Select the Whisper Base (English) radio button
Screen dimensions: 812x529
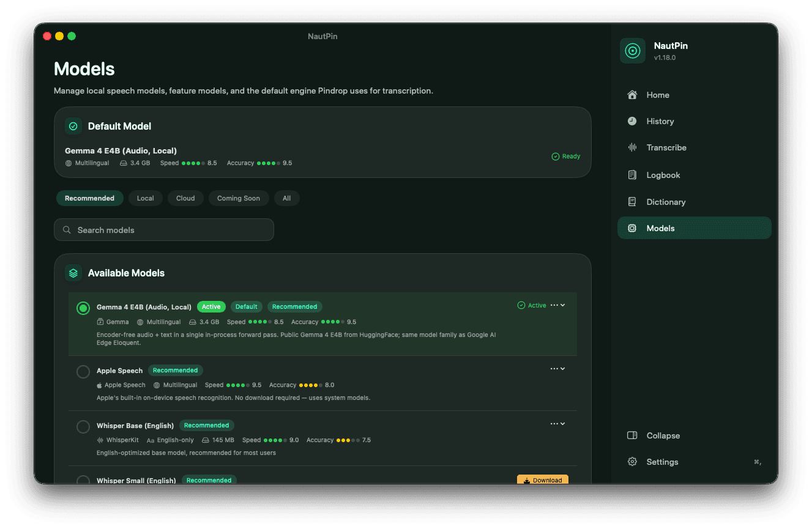(x=83, y=426)
